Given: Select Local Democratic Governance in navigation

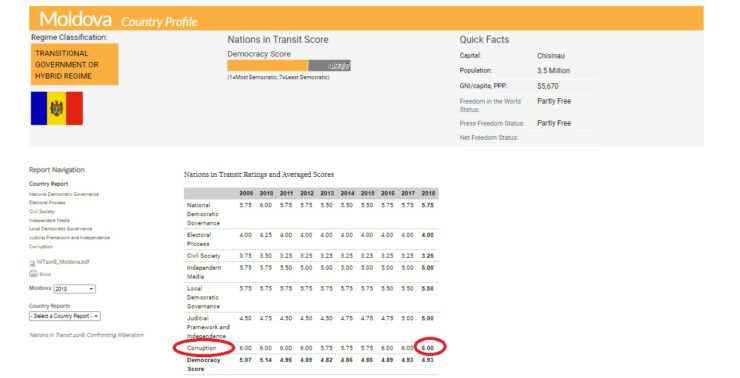Looking at the screenshot, I should click(60, 229).
